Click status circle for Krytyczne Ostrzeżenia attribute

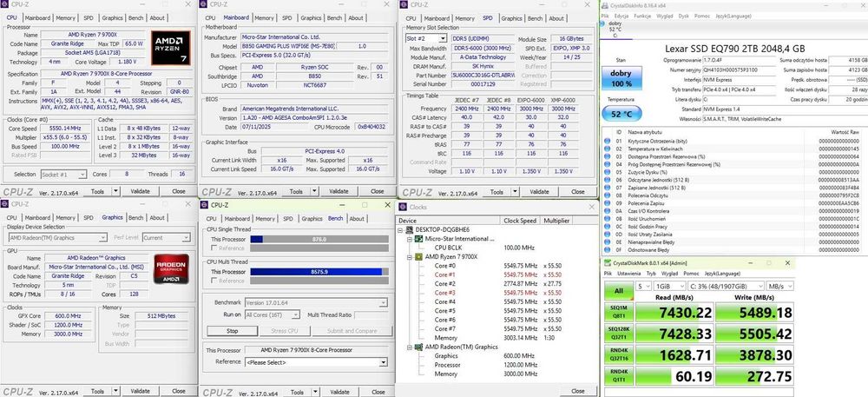pyautogui.click(x=608, y=141)
